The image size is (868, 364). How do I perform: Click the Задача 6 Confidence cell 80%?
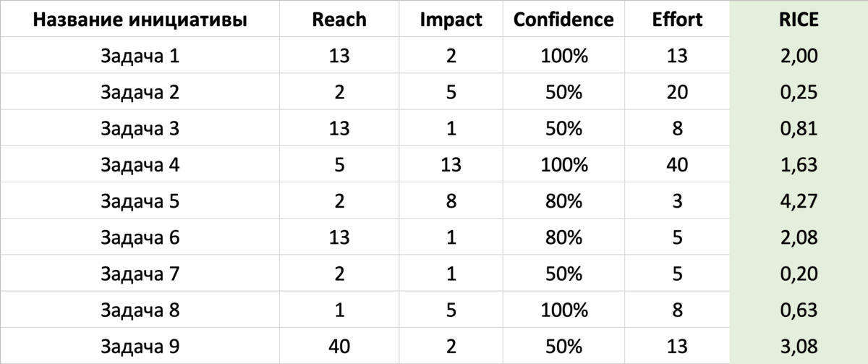(563, 237)
